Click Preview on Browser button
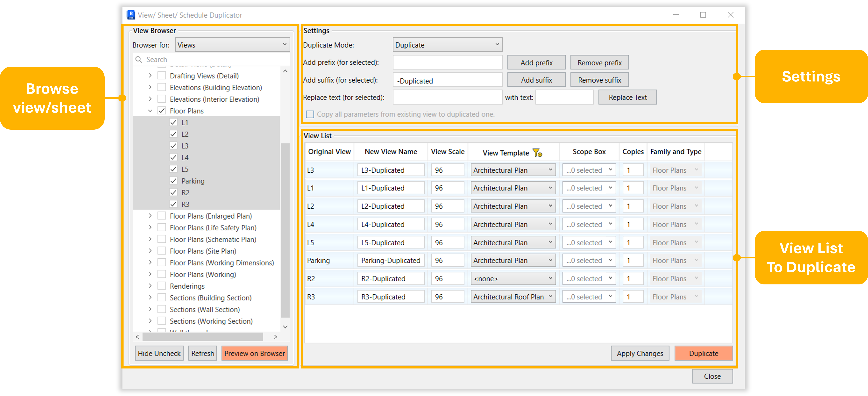The image size is (868, 396). click(x=254, y=353)
